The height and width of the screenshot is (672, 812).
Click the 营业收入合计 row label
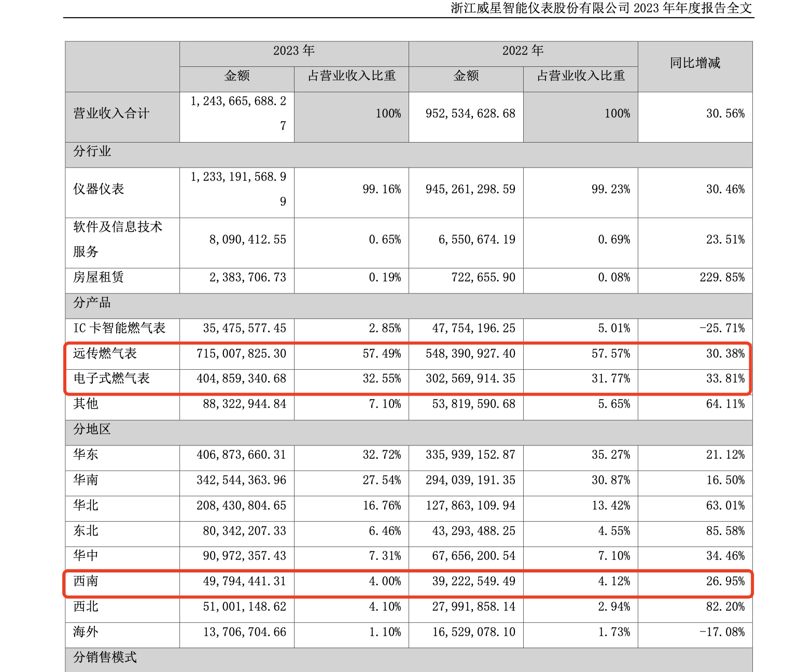111,114
